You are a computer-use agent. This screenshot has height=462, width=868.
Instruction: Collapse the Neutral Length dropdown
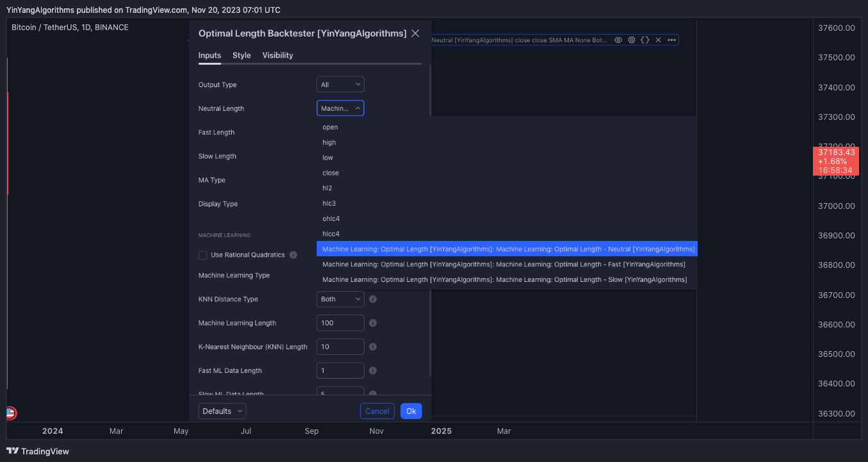click(340, 108)
